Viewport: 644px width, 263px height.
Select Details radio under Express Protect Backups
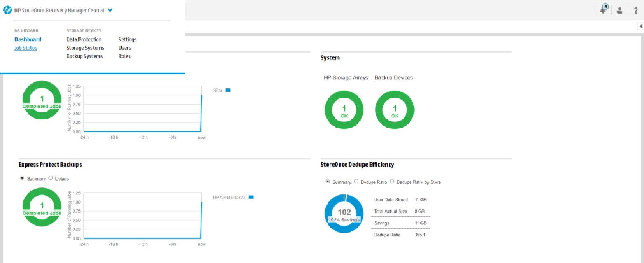(51, 179)
